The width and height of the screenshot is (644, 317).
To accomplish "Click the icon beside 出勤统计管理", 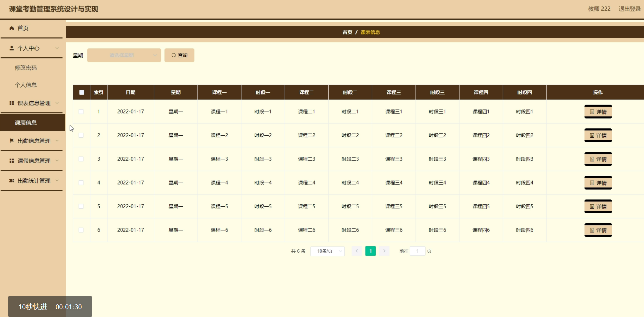I will tap(12, 181).
